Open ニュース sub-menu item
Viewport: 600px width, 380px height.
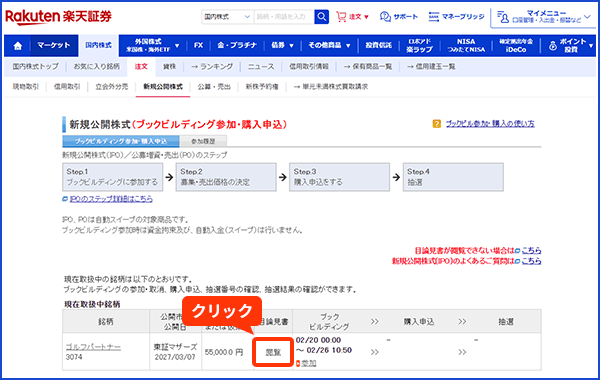click(x=261, y=67)
